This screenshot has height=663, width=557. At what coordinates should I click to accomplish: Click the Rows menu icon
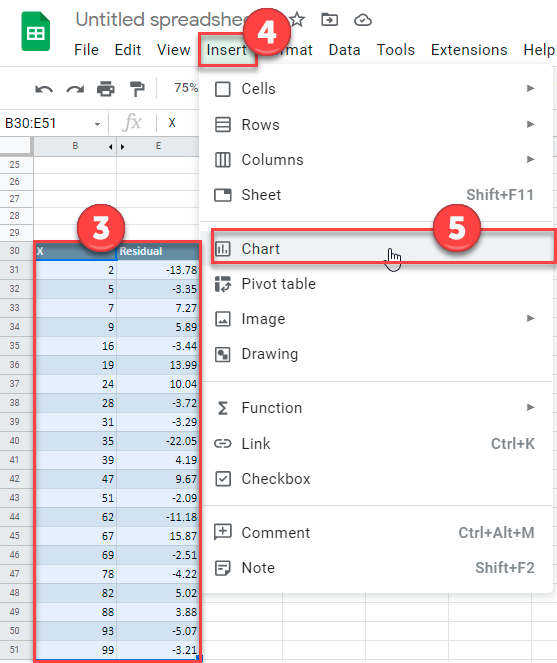[223, 125]
